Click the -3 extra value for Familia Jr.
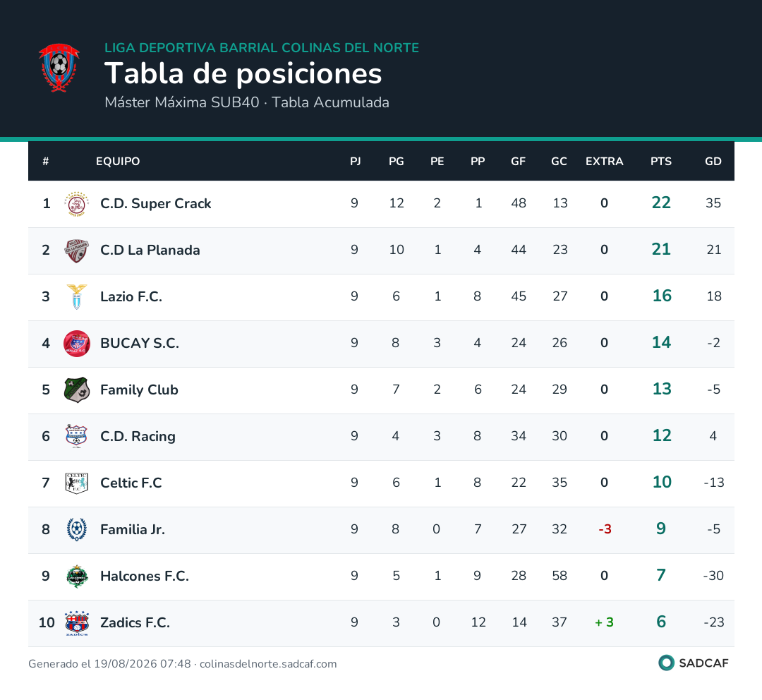 (605, 529)
